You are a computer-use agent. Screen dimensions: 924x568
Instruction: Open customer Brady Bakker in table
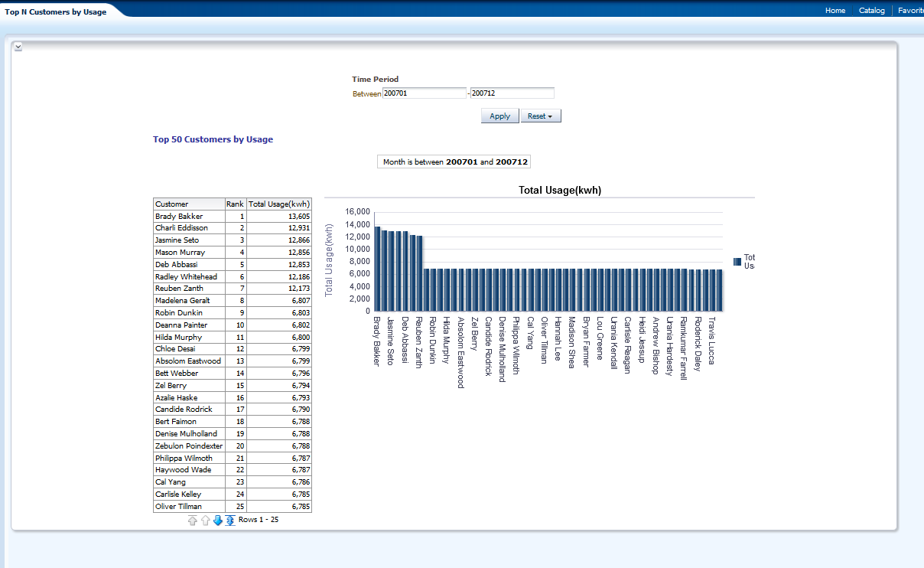pyautogui.click(x=179, y=217)
